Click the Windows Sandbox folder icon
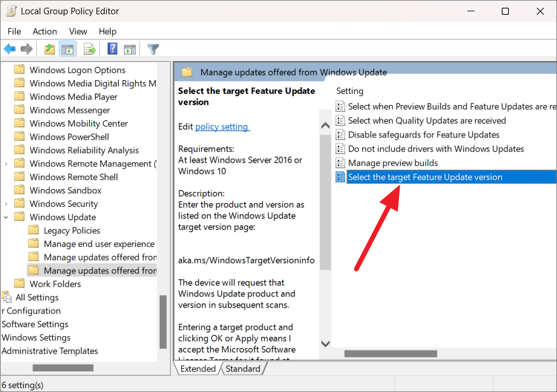The width and height of the screenshot is (557, 392). pyautogui.click(x=19, y=190)
